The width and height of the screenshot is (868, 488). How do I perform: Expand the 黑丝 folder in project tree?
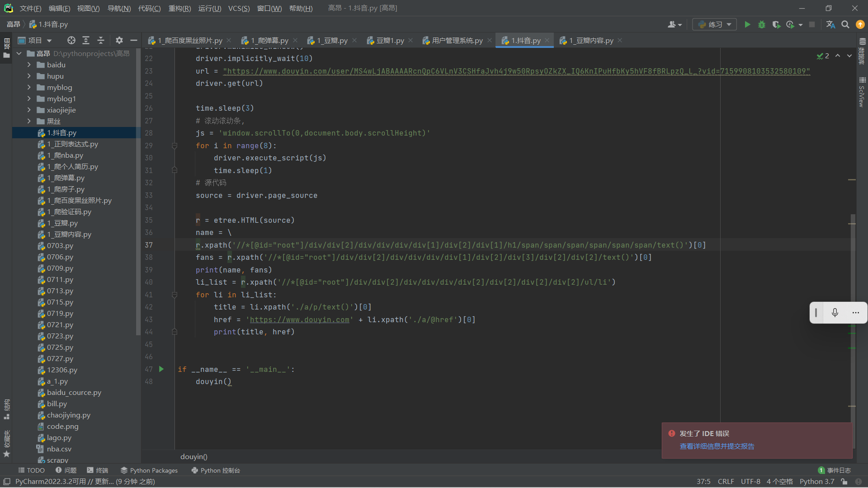28,121
